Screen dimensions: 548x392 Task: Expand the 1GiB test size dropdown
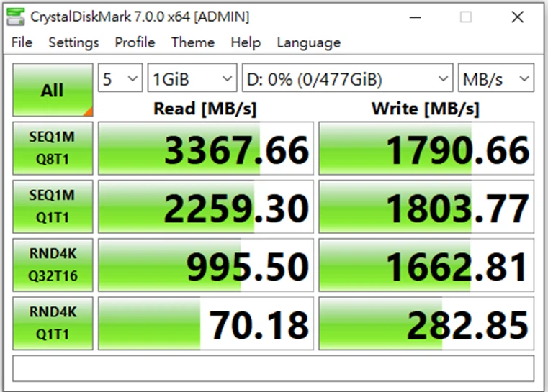click(x=192, y=78)
